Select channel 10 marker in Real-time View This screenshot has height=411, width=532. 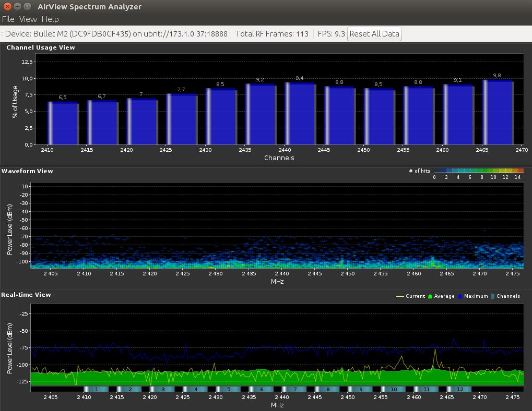[393, 389]
